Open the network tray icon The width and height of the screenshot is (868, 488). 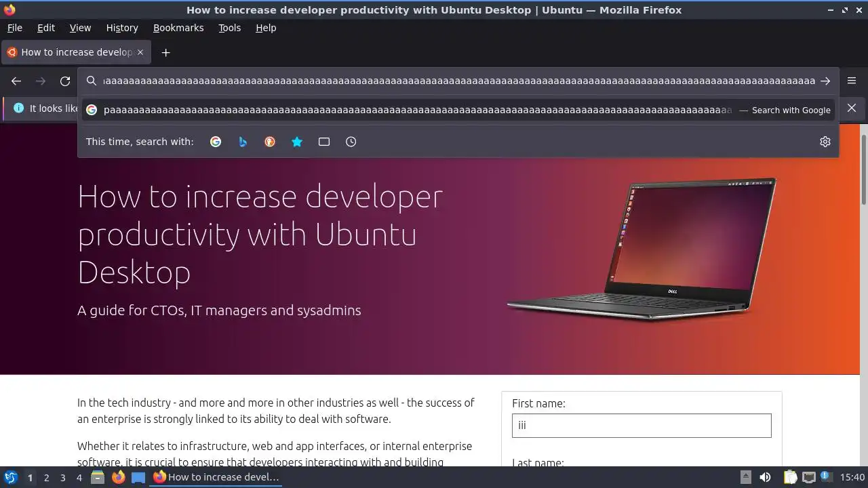pos(808,477)
